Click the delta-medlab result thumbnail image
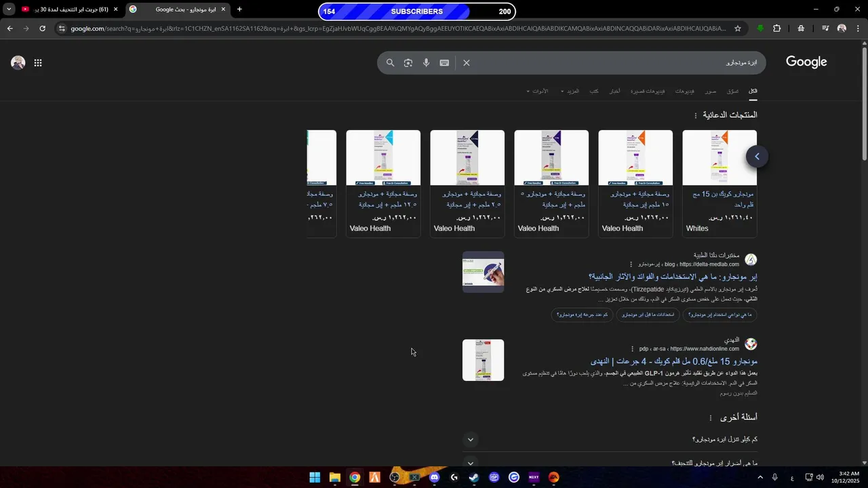Viewport: 868px width, 488px height. coord(483,272)
